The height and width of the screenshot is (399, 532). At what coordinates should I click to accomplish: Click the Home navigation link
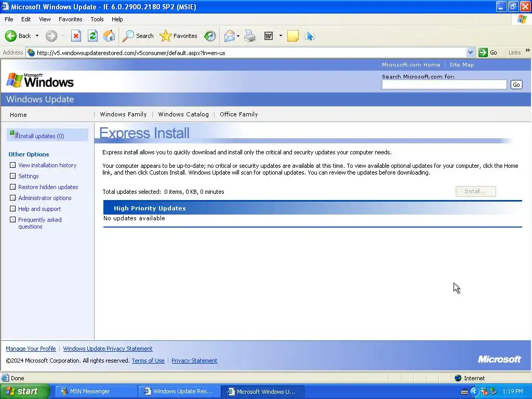click(x=18, y=115)
